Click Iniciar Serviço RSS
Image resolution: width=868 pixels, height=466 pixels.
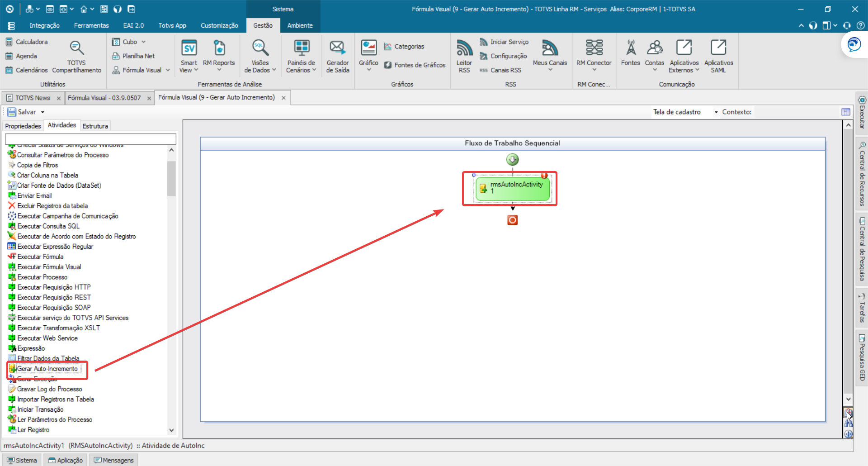click(x=504, y=42)
